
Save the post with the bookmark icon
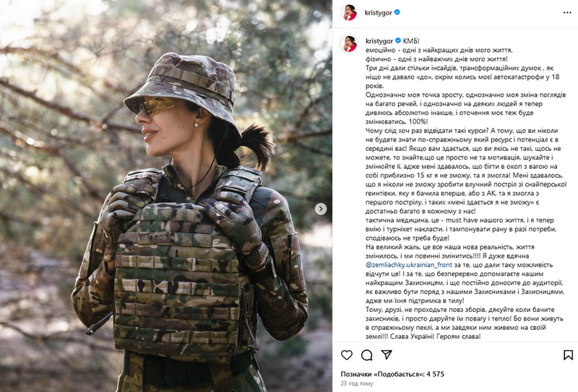click(x=568, y=354)
